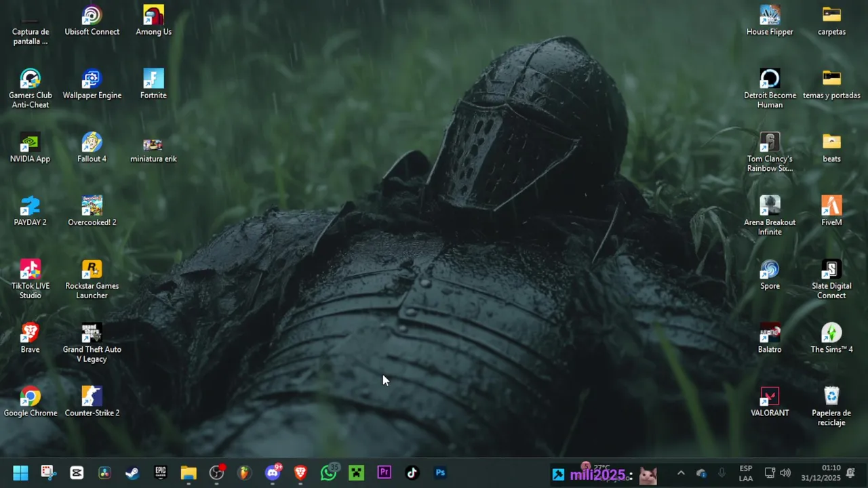The height and width of the screenshot is (488, 868).
Task: Switch to OBS Studio in the taskbar
Action: [216, 473]
